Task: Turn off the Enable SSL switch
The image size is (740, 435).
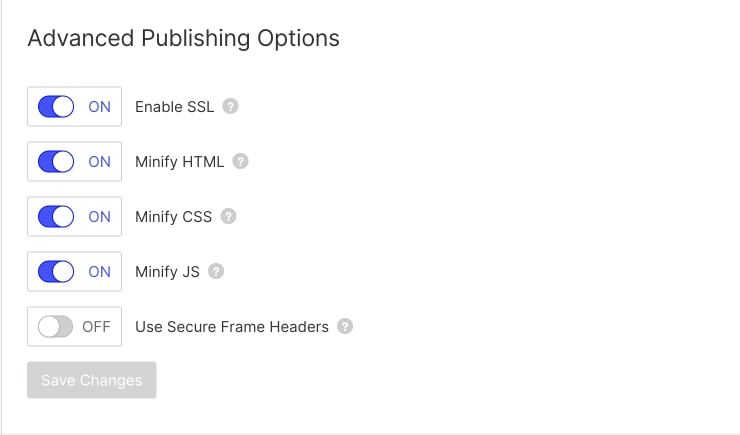Action: [56, 107]
